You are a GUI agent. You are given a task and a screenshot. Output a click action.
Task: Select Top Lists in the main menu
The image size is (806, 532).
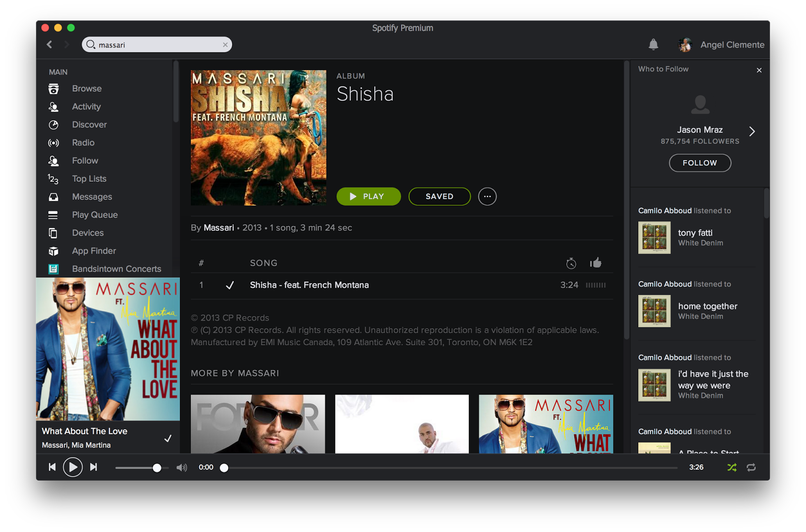[89, 179]
